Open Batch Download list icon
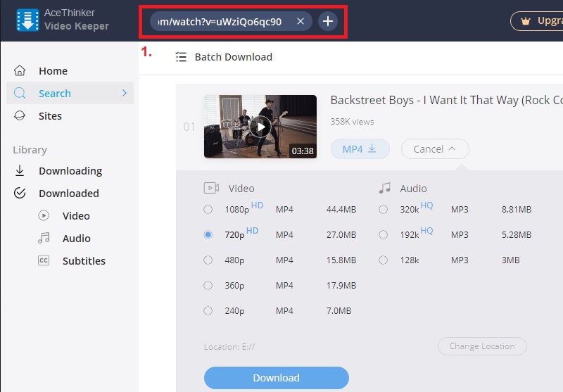 [181, 57]
